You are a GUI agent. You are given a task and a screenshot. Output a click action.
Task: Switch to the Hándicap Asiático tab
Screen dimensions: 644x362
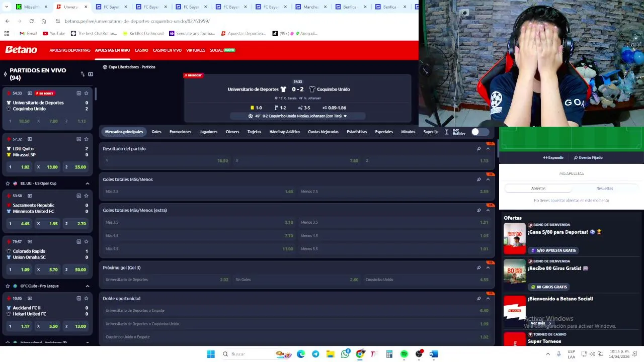point(284,132)
